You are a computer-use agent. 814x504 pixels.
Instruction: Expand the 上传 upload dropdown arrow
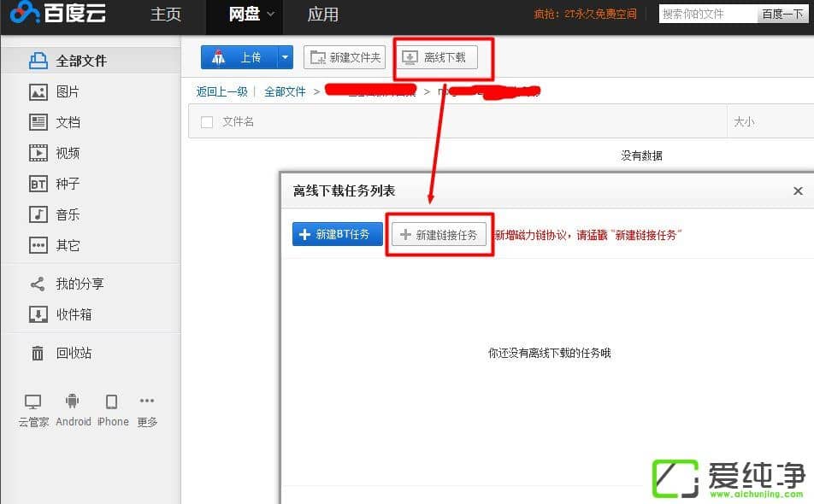pyautogui.click(x=285, y=57)
